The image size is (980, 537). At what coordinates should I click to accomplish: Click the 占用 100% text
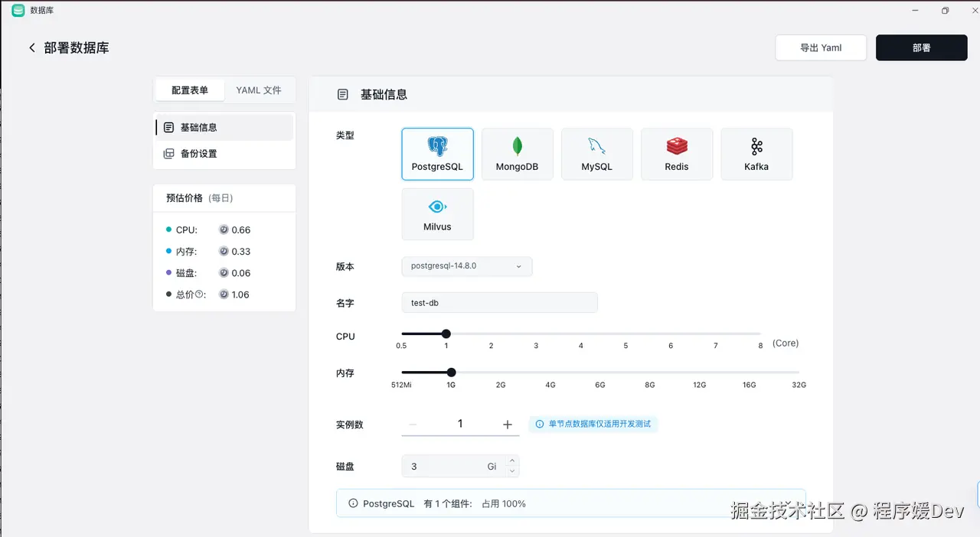(x=504, y=503)
